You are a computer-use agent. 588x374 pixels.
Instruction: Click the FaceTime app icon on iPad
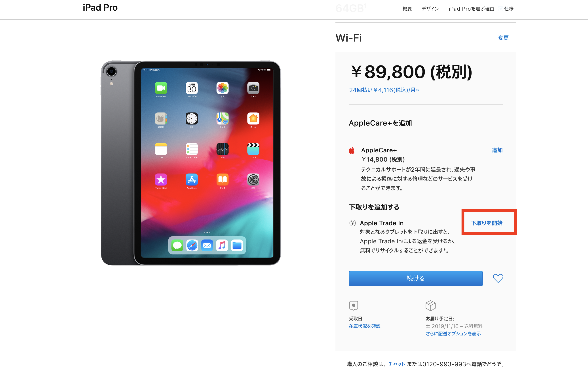click(x=161, y=88)
